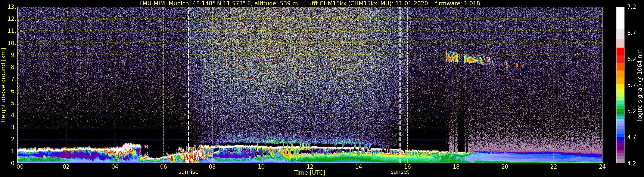Click the colorbar value '4.2'
644x177 pixels.
(x=632, y=163)
